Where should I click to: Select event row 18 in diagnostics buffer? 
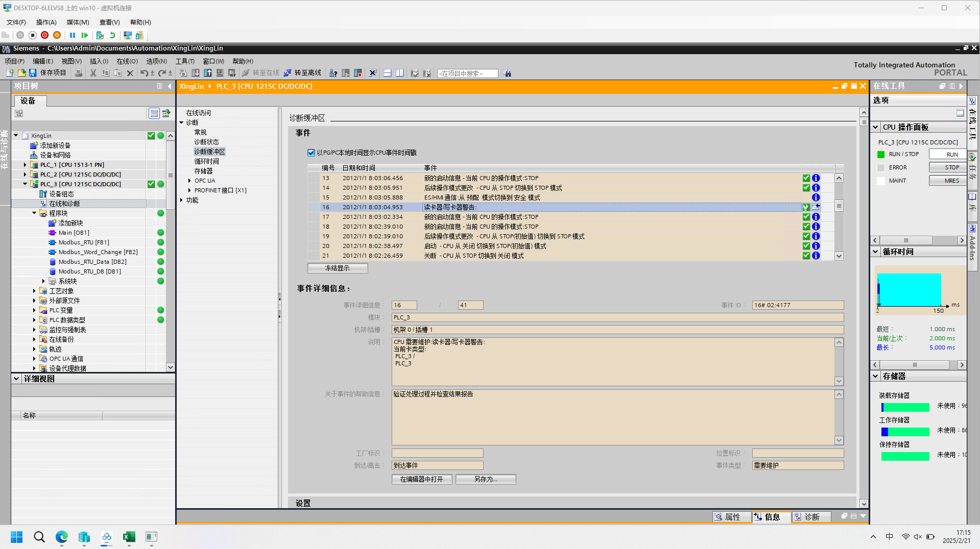pos(570,227)
